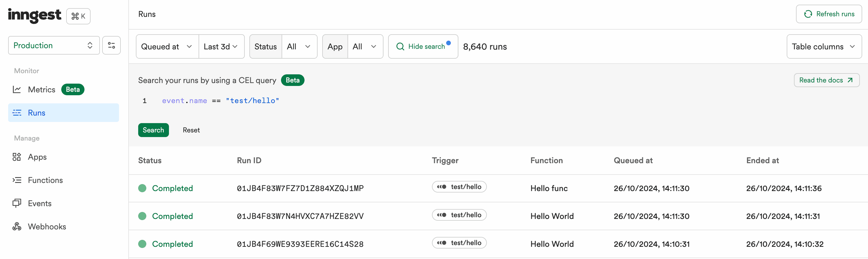
Task: Open the Status All filter dropdown
Action: coord(299,46)
